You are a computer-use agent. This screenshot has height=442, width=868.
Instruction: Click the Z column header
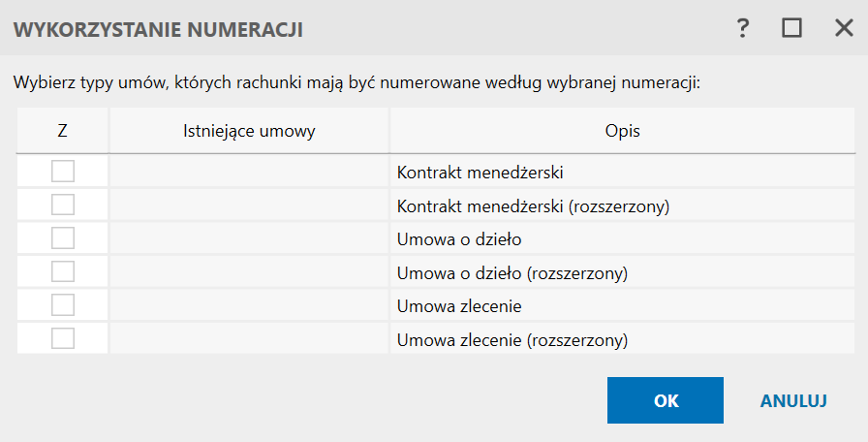tap(63, 130)
